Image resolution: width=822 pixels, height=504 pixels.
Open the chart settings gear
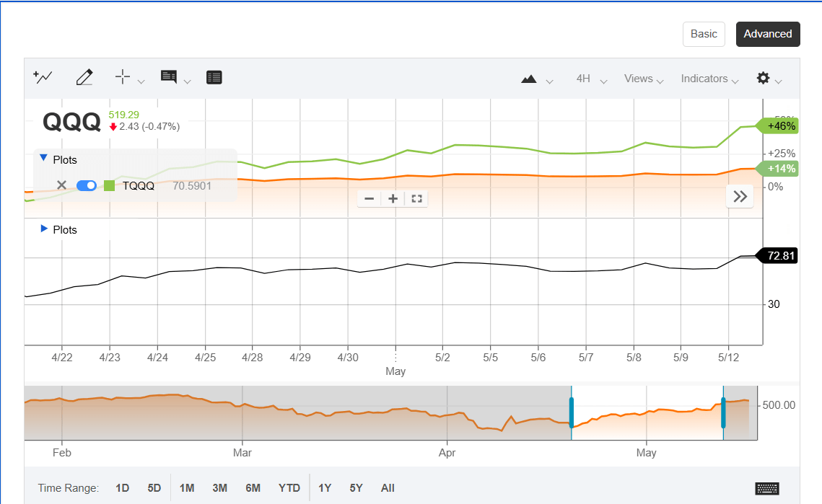pos(763,78)
